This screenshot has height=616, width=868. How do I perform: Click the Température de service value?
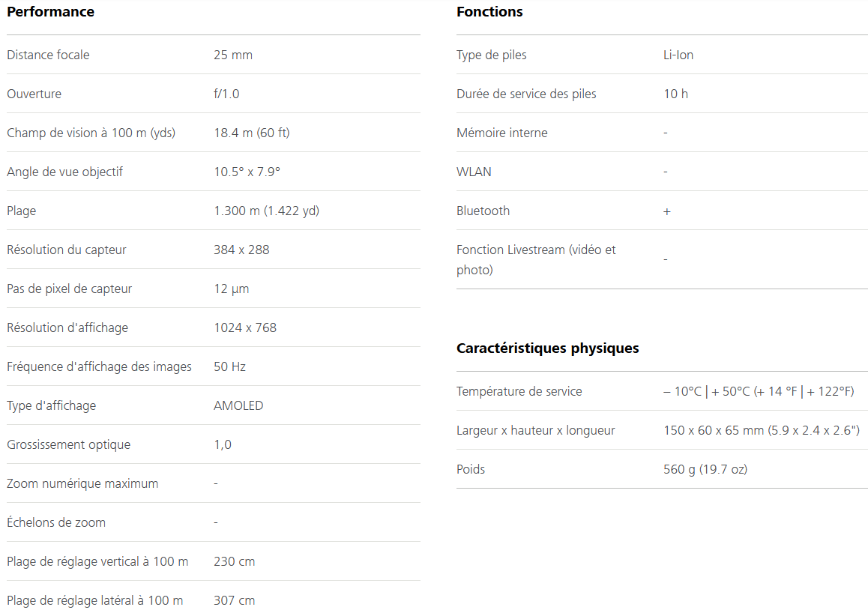click(x=759, y=391)
